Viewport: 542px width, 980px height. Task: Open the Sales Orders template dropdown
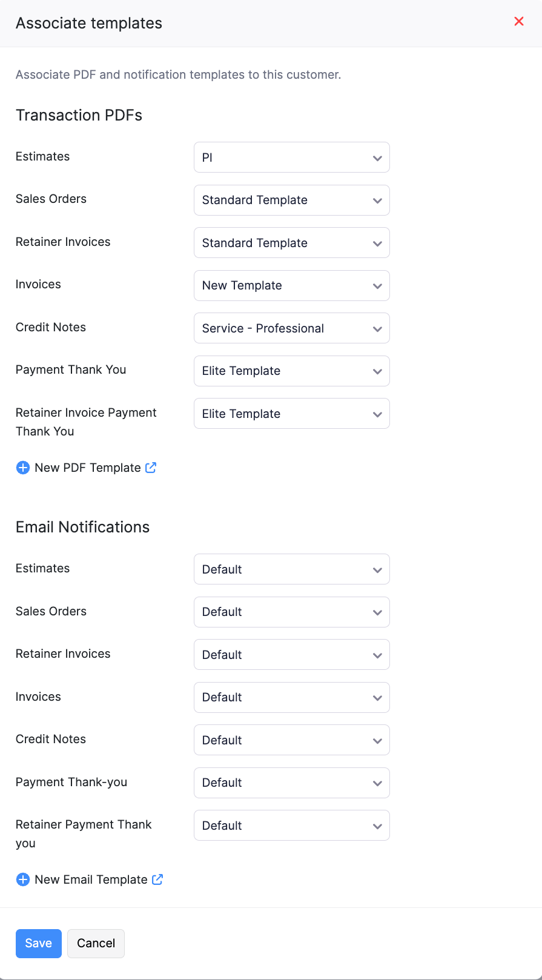[291, 200]
